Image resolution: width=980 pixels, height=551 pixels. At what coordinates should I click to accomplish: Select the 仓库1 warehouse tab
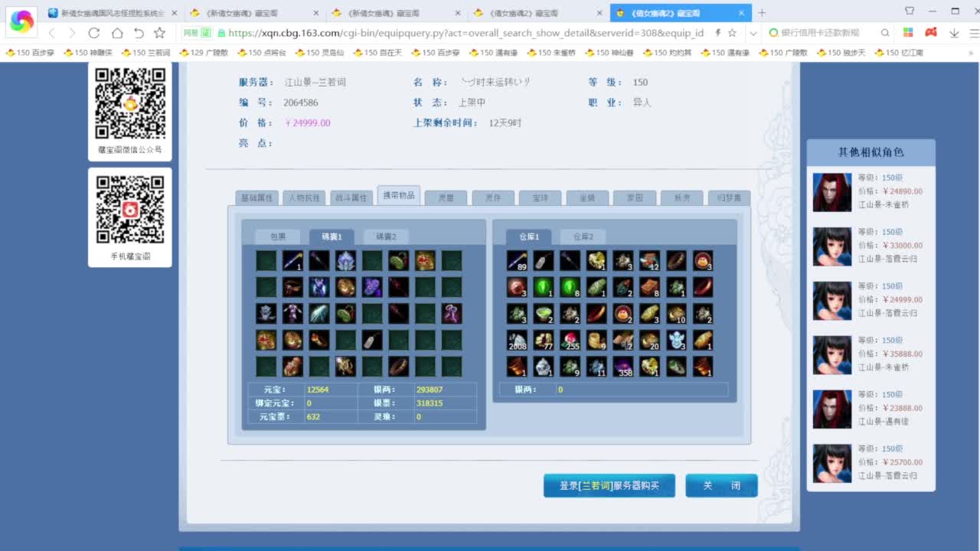click(529, 236)
